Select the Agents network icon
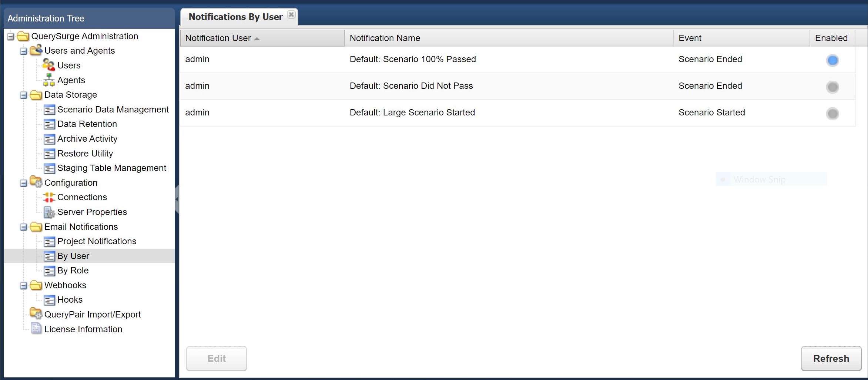This screenshot has height=380, width=868. (x=49, y=80)
